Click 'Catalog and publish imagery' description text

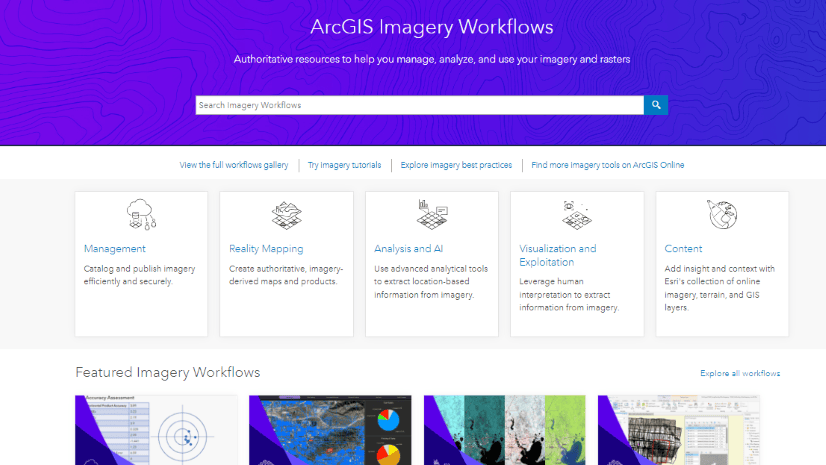coord(140,275)
